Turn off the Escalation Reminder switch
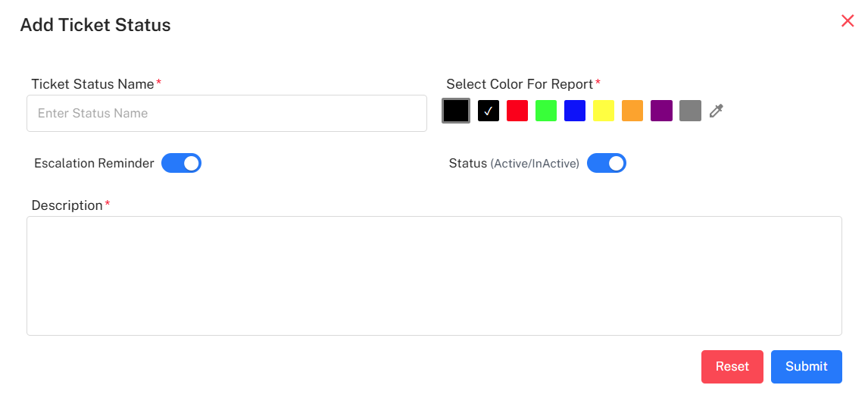Screen dimensions: 868x407 [x=181, y=163]
